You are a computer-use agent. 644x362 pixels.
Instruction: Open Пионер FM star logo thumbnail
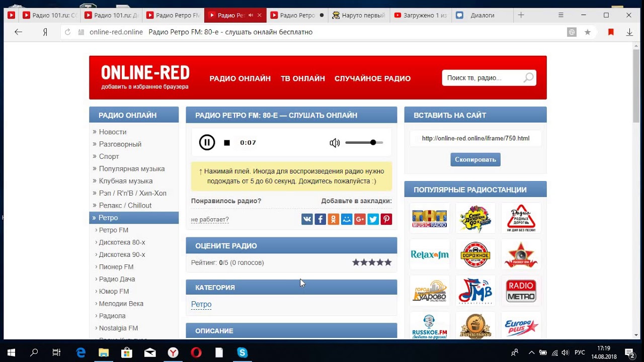pos(521,254)
